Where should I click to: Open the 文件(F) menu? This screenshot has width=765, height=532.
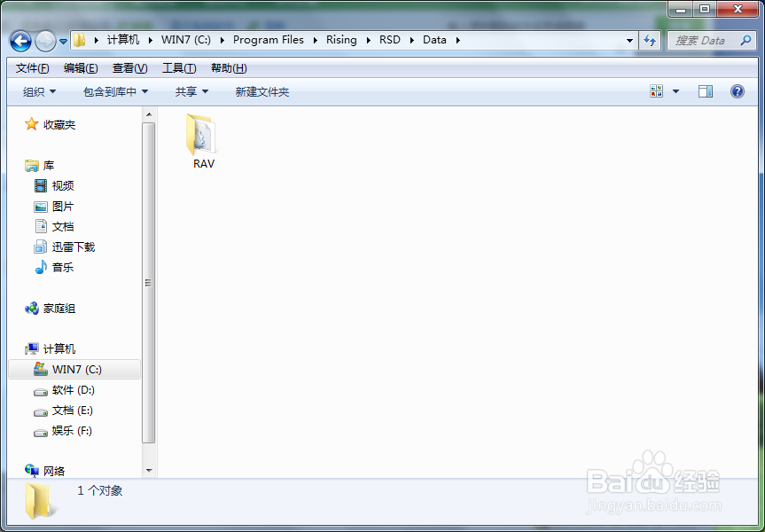[32, 68]
